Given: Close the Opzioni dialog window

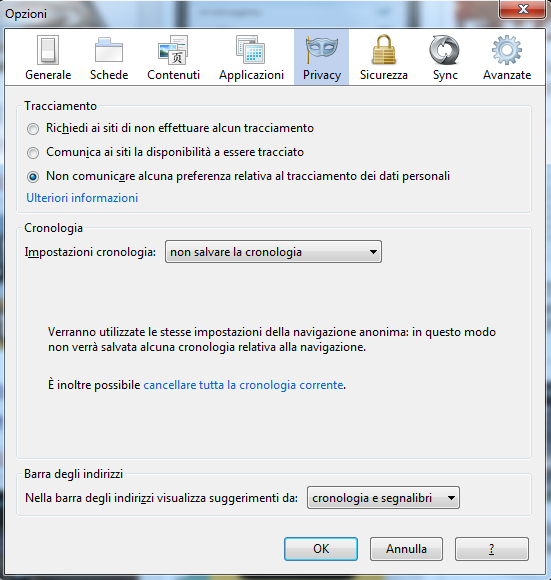Looking at the screenshot, I should click(x=522, y=9).
